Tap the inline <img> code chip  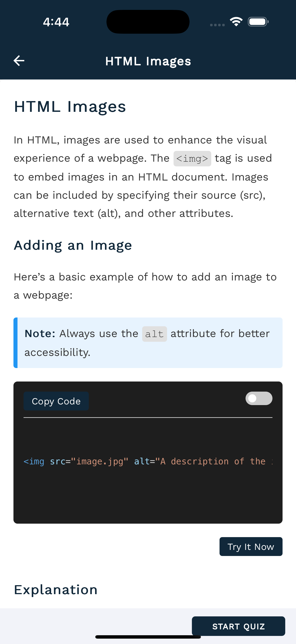(x=192, y=158)
